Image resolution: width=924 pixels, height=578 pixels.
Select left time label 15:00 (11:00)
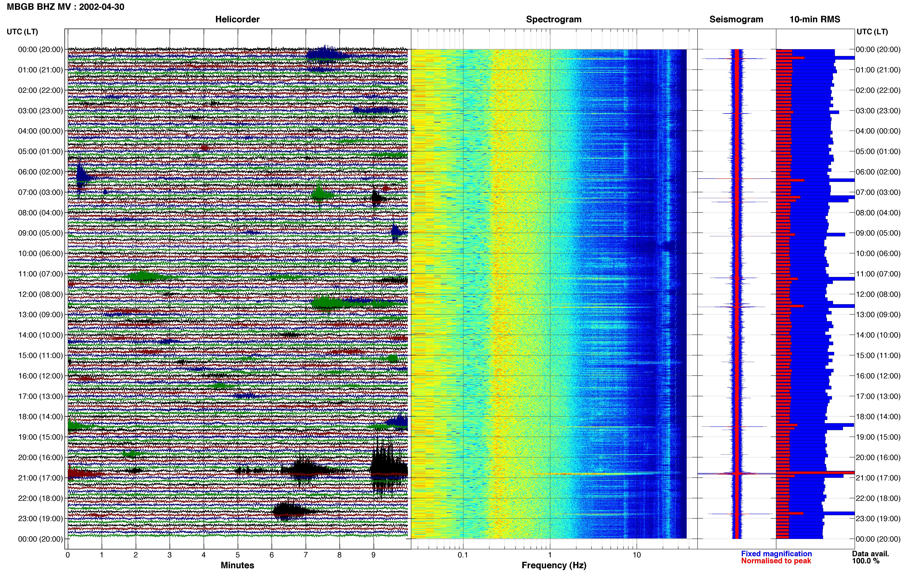[41, 356]
